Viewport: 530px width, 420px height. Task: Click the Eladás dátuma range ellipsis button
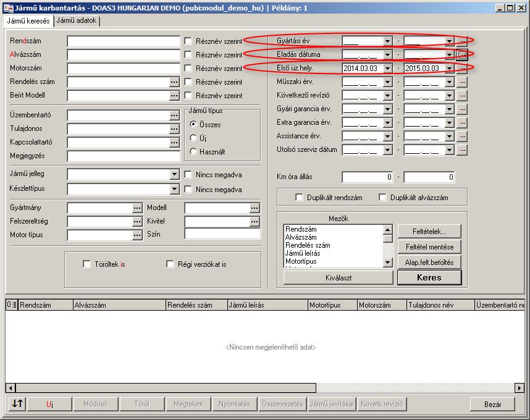(462, 55)
